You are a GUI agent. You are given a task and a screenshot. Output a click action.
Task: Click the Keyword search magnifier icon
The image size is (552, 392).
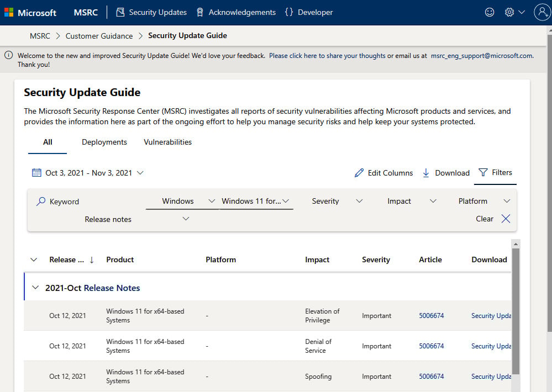pos(41,202)
